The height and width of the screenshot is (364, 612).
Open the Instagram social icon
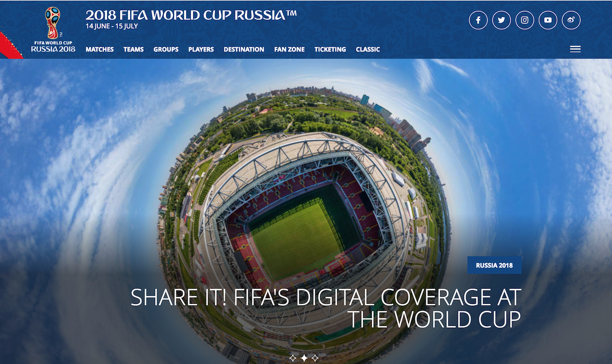click(525, 20)
